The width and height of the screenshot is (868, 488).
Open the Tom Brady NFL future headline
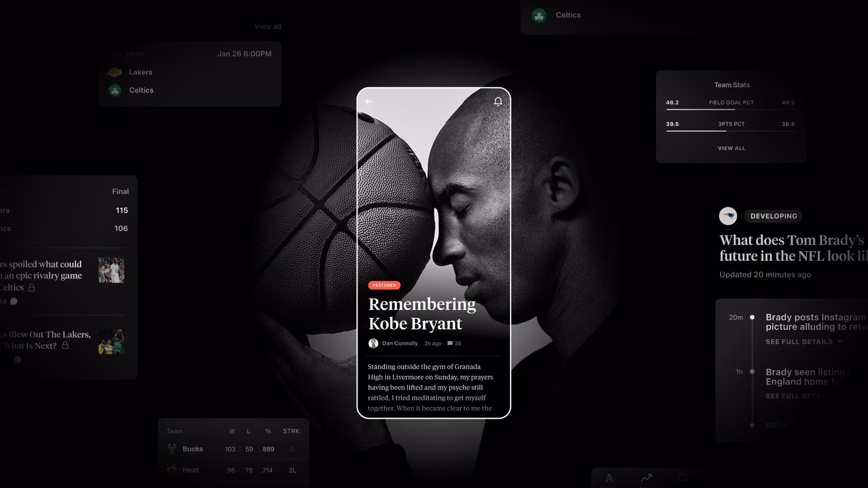click(x=793, y=248)
